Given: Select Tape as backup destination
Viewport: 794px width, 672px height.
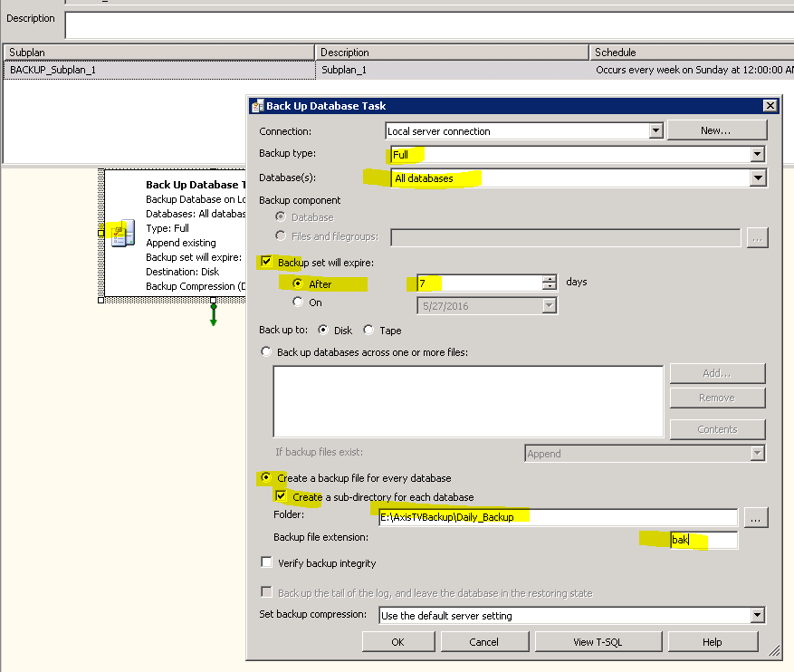Looking at the screenshot, I should (368, 330).
